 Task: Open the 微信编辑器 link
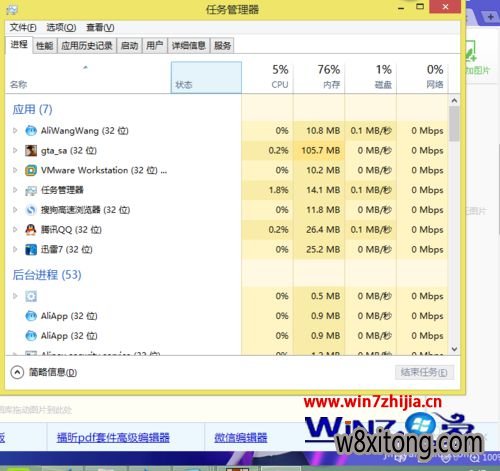point(241,438)
